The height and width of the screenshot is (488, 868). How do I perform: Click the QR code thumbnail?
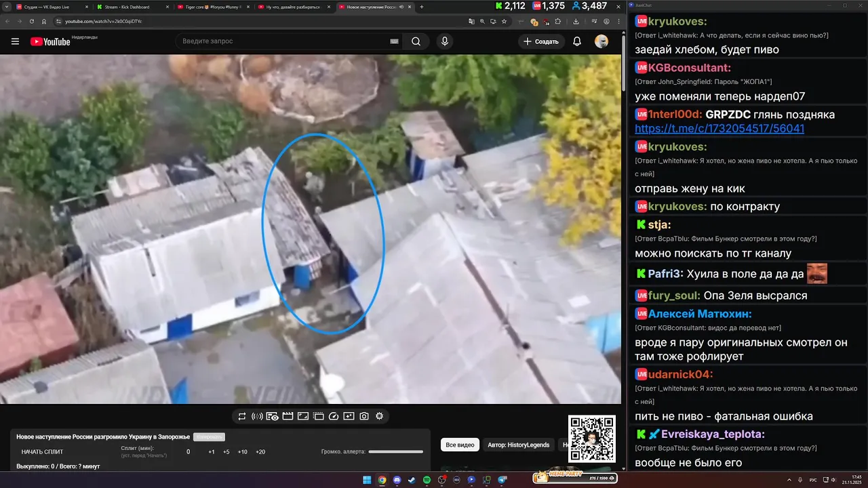[592, 439]
